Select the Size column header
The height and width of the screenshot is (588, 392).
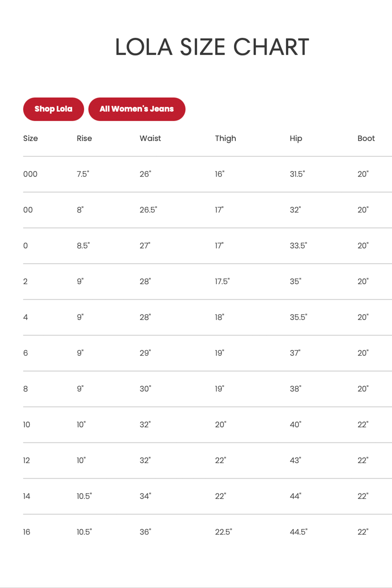coord(30,139)
